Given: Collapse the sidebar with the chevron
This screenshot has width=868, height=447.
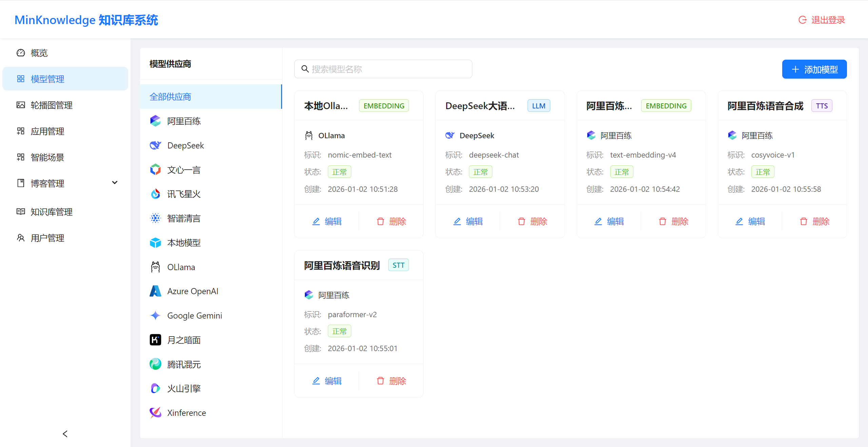Looking at the screenshot, I should (x=65, y=434).
